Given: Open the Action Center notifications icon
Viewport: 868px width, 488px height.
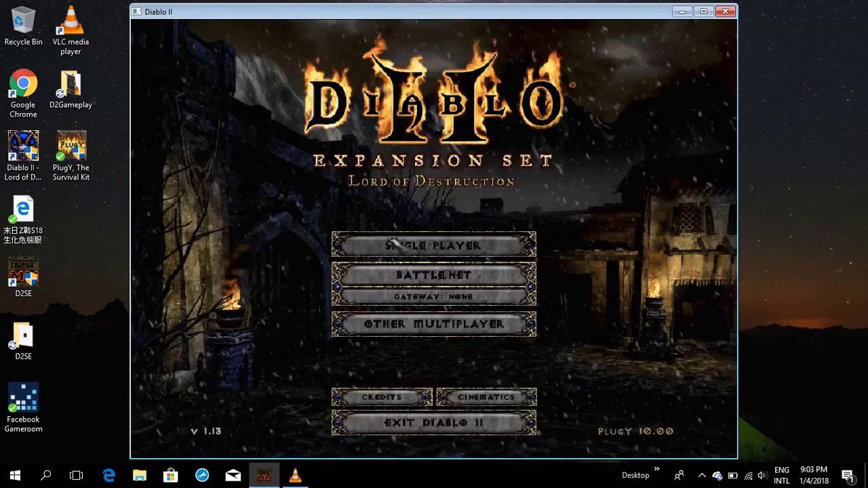Looking at the screenshot, I should click(847, 475).
